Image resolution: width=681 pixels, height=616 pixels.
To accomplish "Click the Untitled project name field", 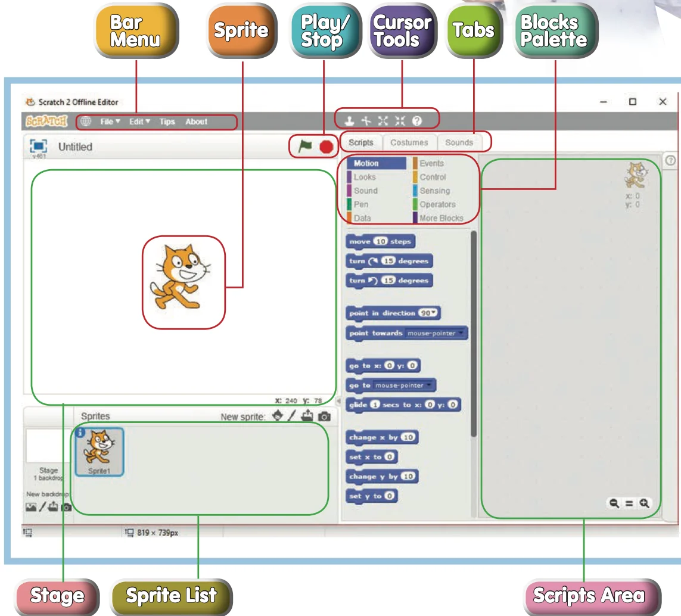I will 75,147.
